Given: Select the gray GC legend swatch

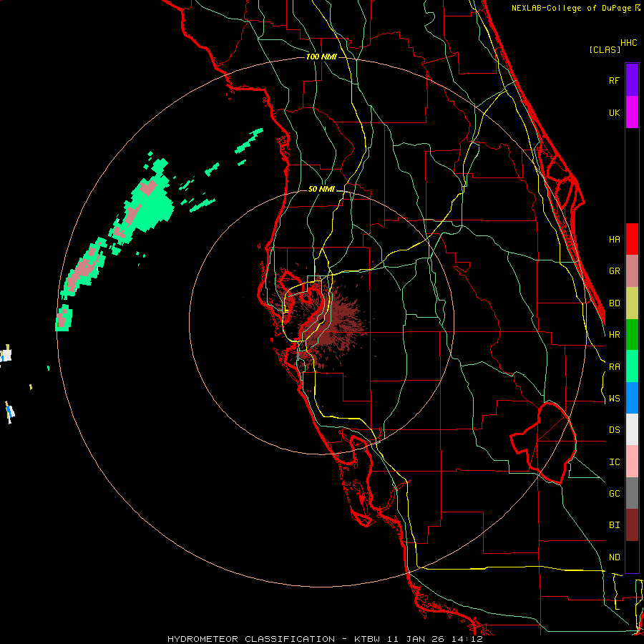Looking at the screenshot, I should pyautogui.click(x=632, y=493).
